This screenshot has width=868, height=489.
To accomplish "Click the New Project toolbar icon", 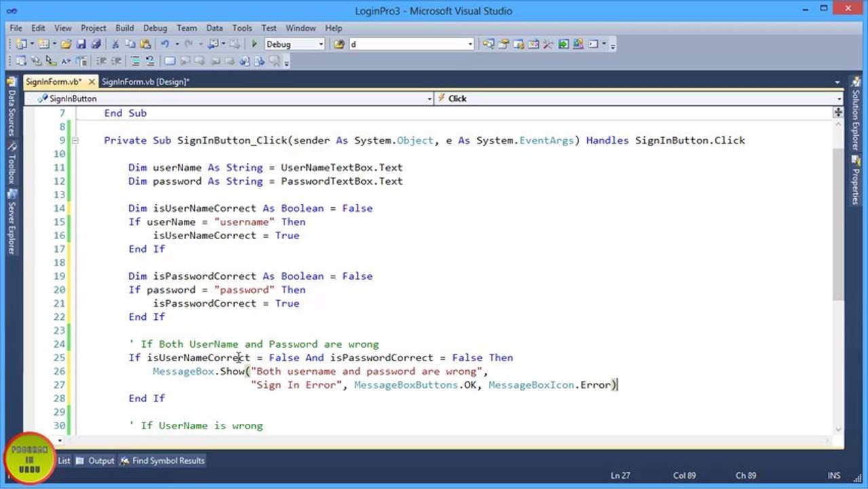I will (21, 44).
